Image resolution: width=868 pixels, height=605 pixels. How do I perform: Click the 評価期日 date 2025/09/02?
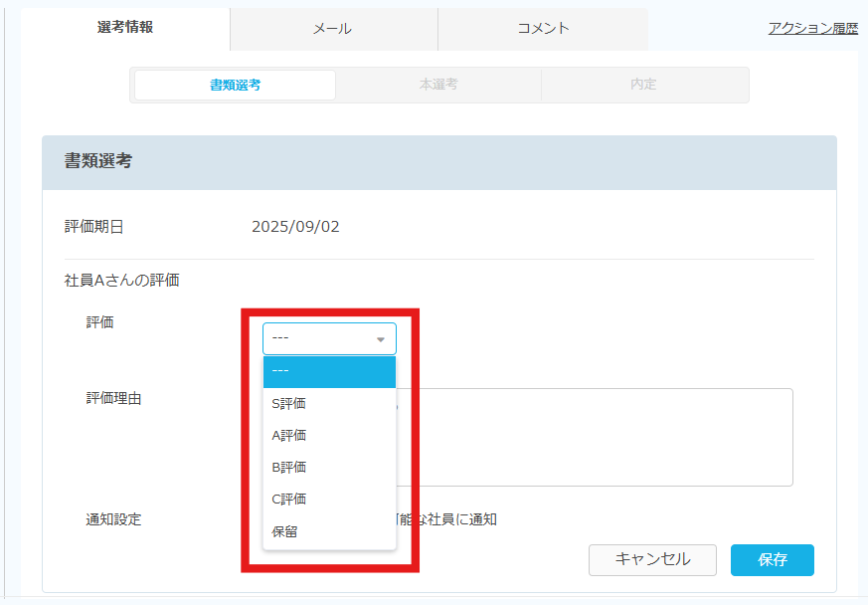click(x=295, y=227)
